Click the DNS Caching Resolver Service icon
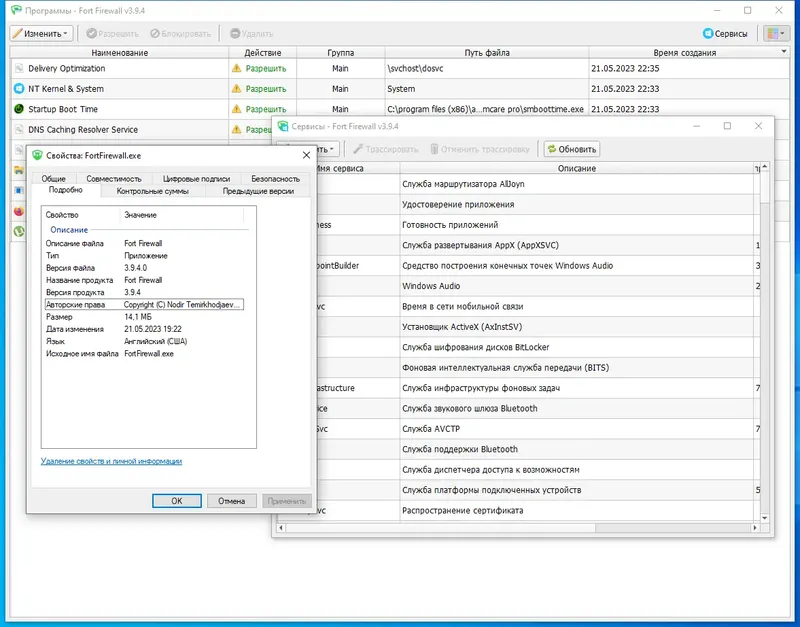 point(19,130)
